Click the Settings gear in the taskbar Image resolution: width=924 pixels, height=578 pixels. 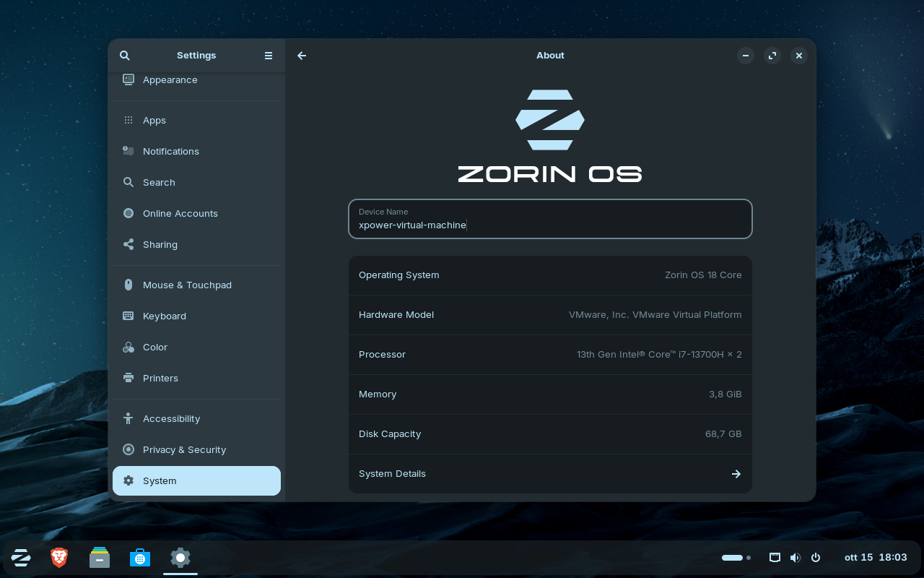click(180, 558)
